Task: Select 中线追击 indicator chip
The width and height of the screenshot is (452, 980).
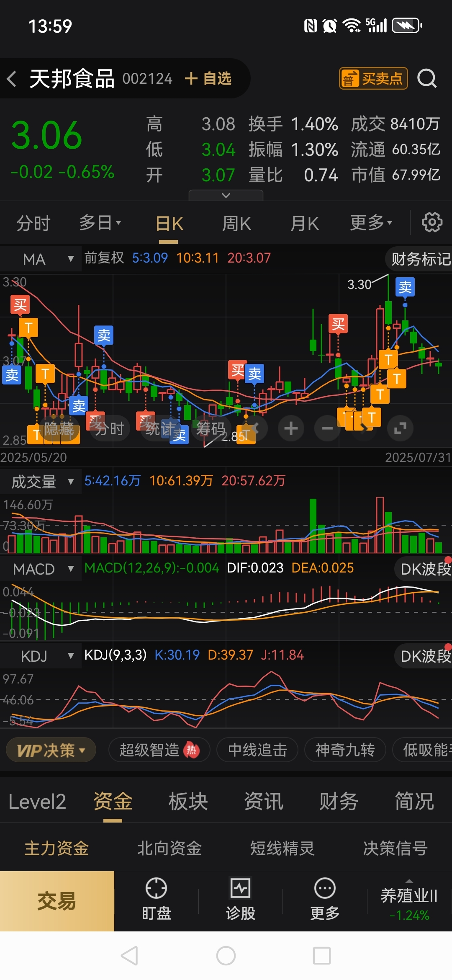Action: pos(257,750)
